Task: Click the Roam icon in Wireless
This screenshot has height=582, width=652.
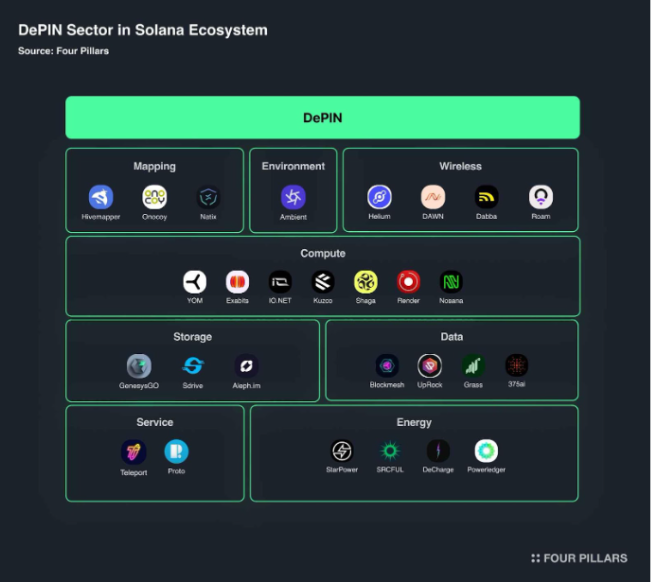Action: [x=541, y=197]
